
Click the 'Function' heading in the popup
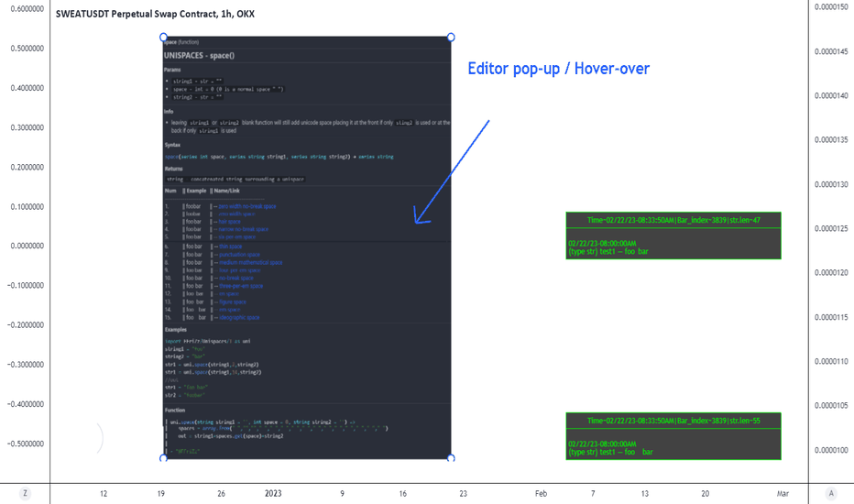click(175, 411)
